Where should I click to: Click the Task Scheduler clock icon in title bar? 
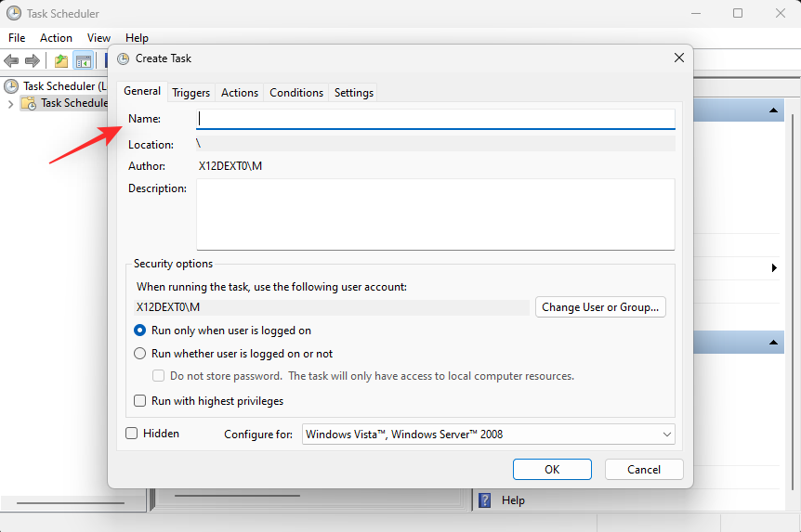coord(14,13)
